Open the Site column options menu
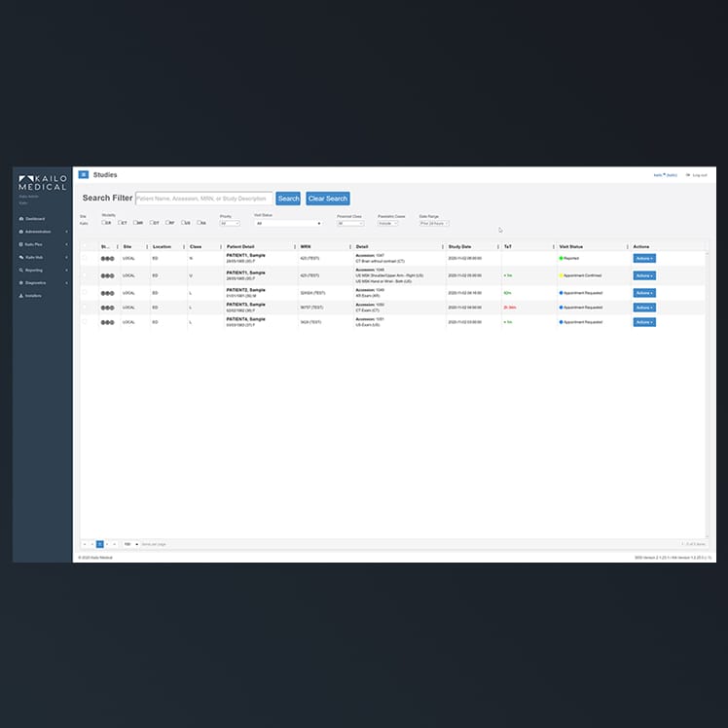The image size is (728, 728). [x=147, y=247]
